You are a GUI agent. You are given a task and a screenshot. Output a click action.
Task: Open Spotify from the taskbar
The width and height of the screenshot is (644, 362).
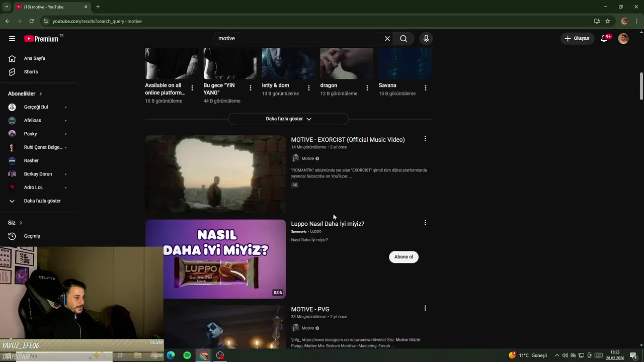click(187, 355)
